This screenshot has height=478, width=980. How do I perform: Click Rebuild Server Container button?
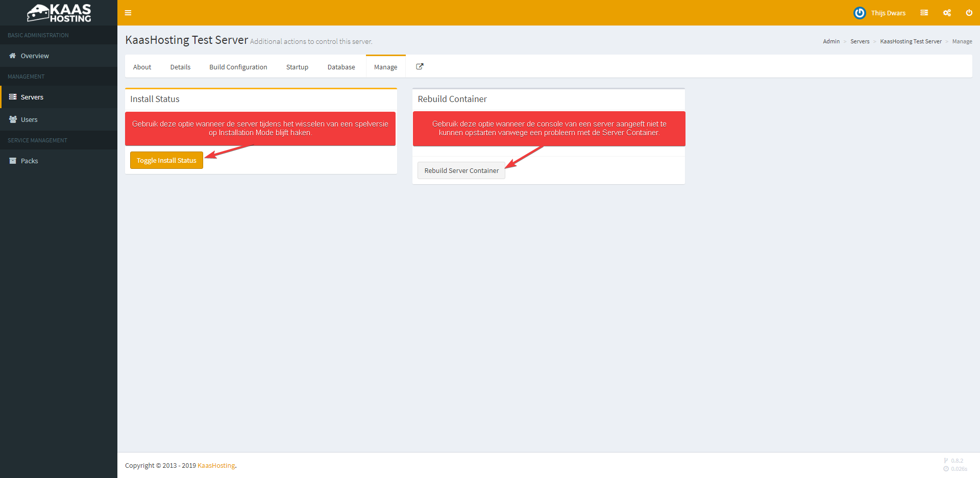point(461,171)
